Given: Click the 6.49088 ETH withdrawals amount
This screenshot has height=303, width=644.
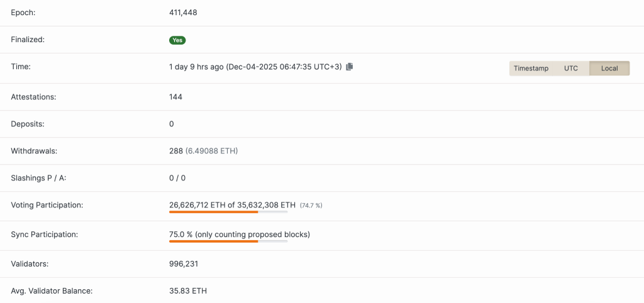Looking at the screenshot, I should point(211,151).
